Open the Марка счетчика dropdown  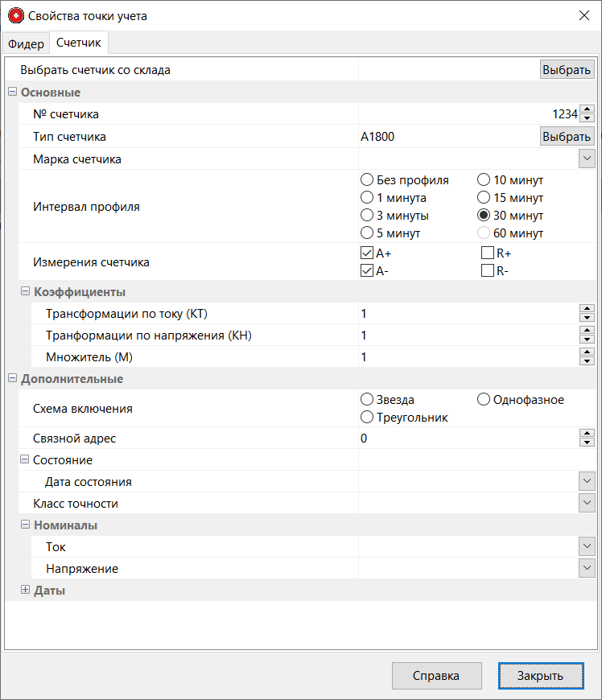click(587, 159)
